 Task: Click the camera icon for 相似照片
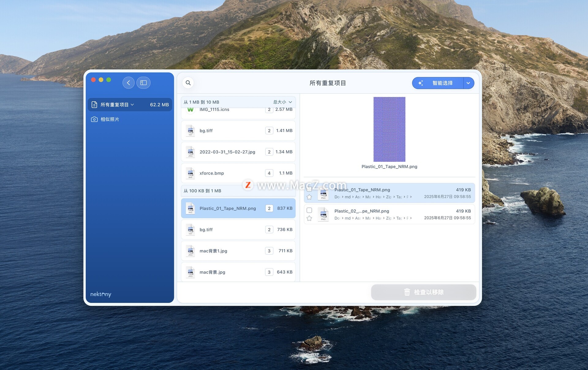(x=94, y=119)
